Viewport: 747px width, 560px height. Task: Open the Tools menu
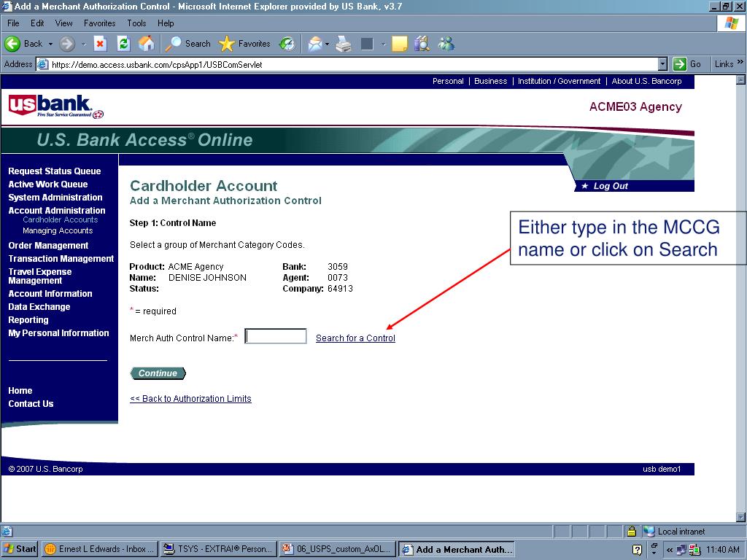coord(136,23)
